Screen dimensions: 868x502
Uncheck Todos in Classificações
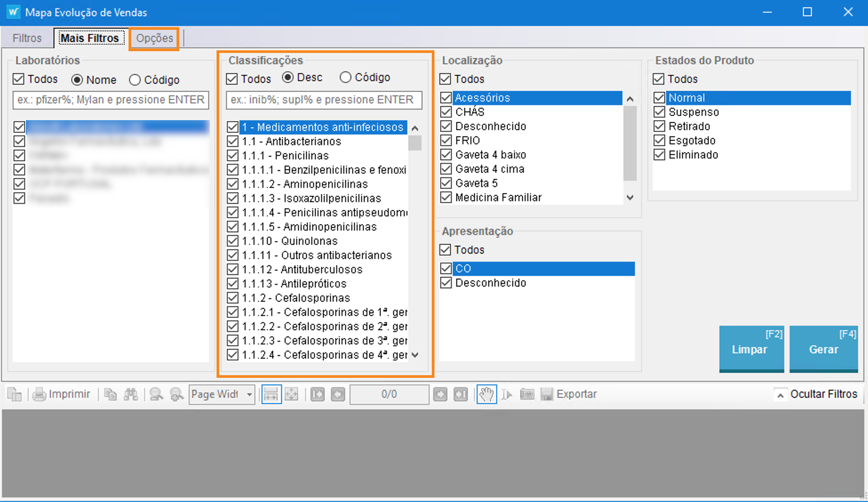point(232,79)
